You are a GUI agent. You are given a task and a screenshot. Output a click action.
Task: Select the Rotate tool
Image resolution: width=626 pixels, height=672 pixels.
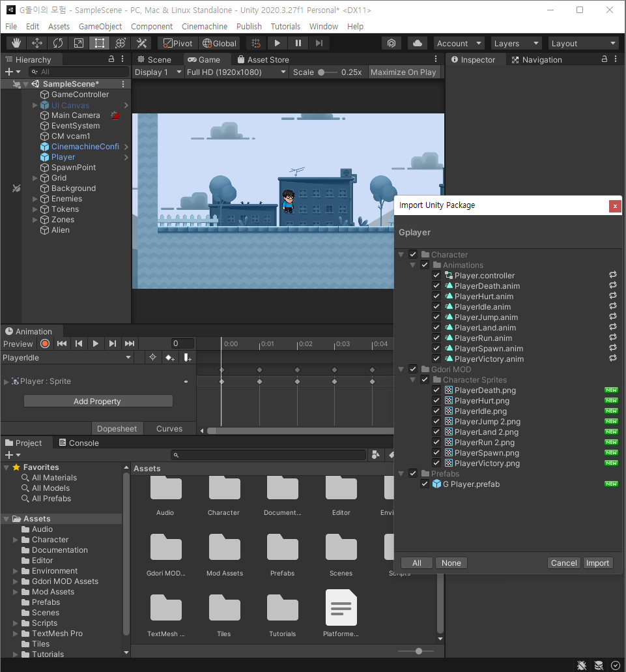(x=58, y=43)
